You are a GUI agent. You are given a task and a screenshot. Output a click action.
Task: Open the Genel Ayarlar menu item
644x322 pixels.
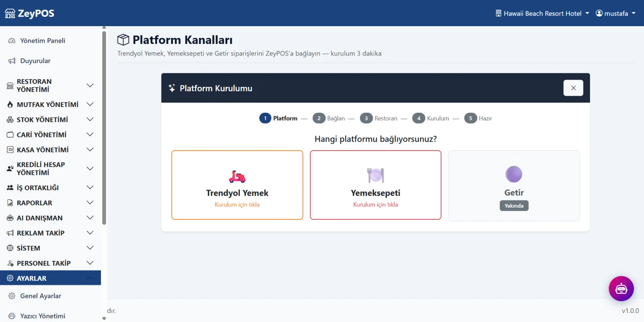tap(50, 296)
